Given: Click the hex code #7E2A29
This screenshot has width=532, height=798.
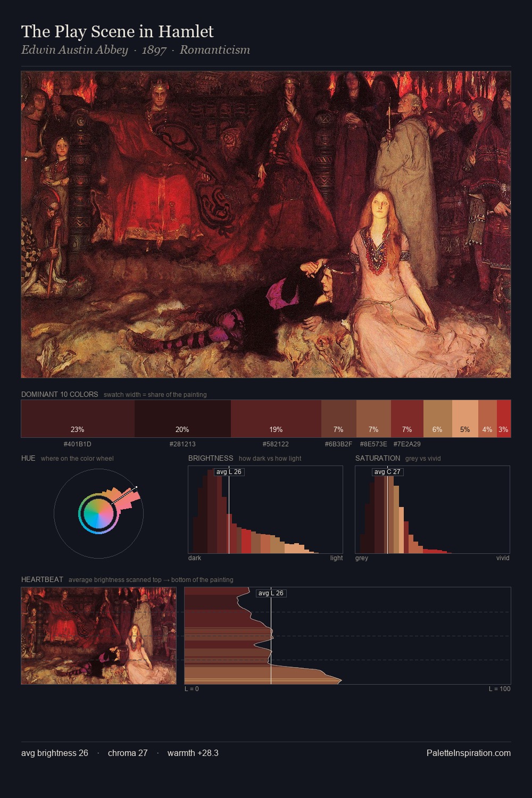Looking at the screenshot, I should 407,444.
